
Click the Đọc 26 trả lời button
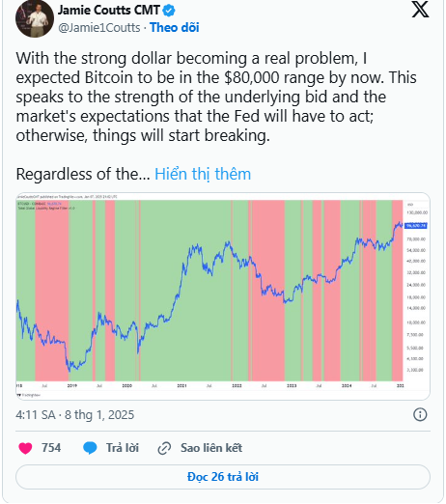point(223,477)
